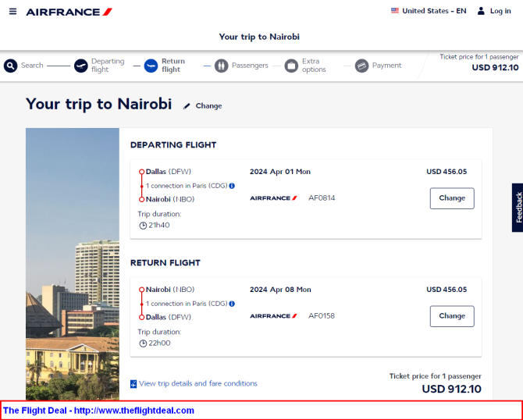Open the hamburger menu icon

[x=12, y=12]
